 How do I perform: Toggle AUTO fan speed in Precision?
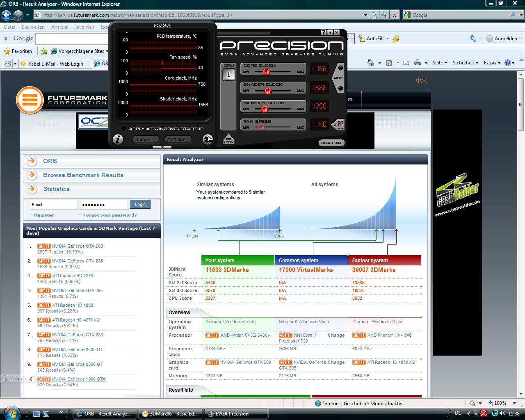pyautogui.click(x=338, y=125)
